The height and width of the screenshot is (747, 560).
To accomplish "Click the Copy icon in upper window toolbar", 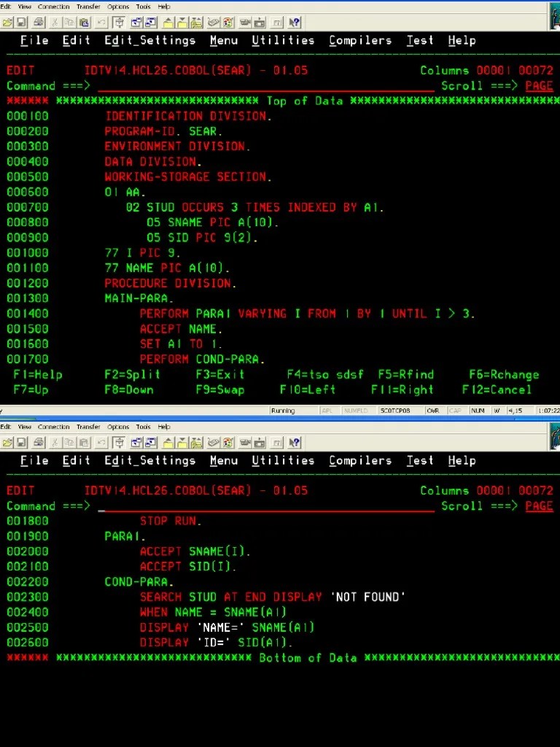I will coord(69,23).
